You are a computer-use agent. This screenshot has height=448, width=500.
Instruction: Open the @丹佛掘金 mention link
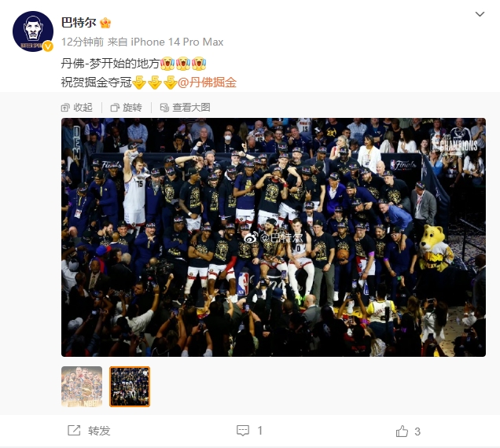pos(207,83)
